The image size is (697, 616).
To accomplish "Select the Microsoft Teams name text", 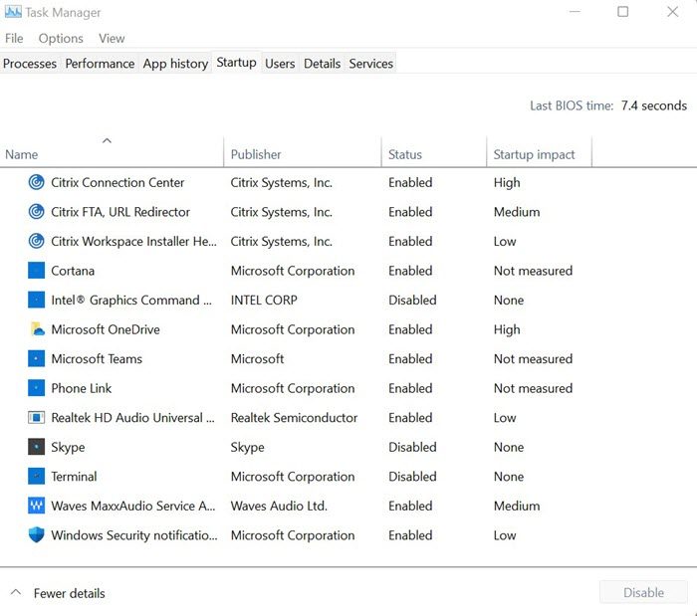I will point(97,359).
